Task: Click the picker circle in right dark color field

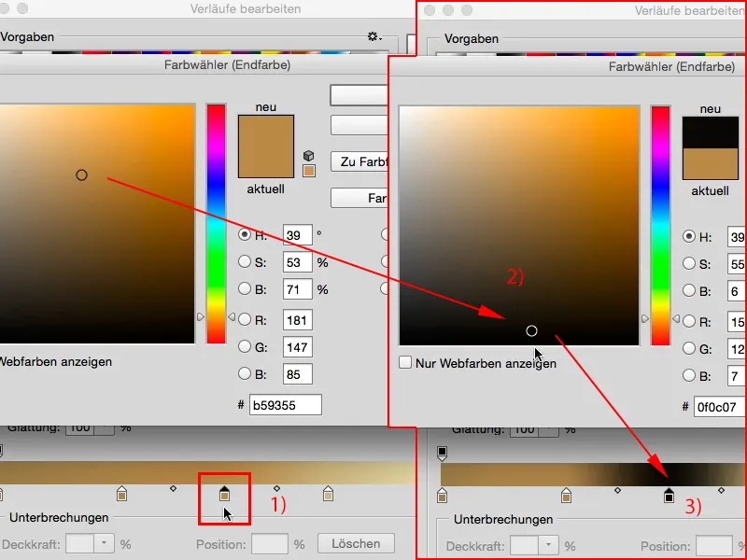Action: coord(531,331)
